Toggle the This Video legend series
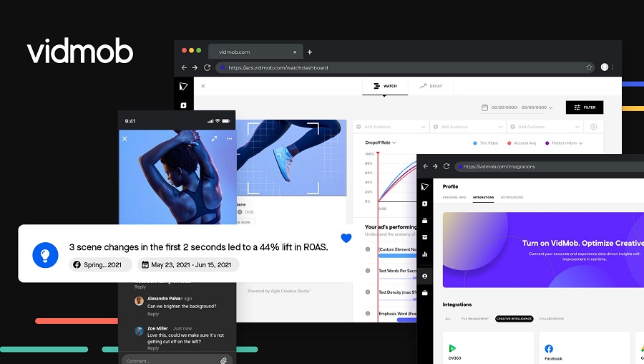 (485, 143)
